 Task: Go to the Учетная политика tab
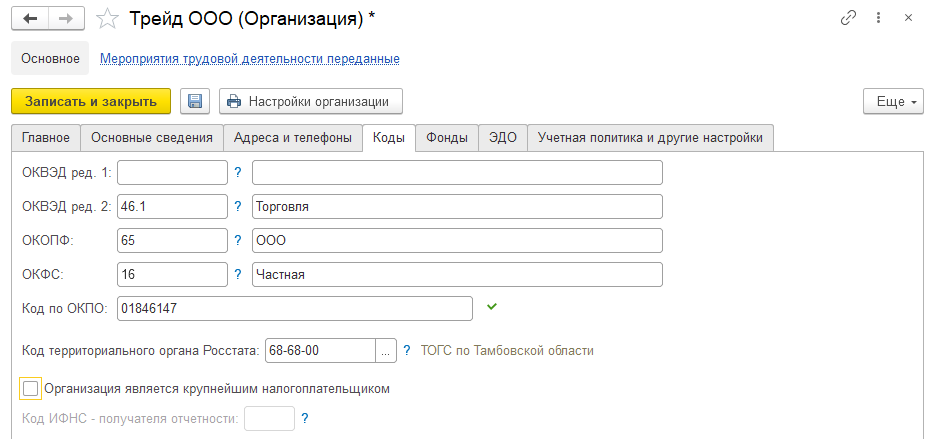(650, 138)
